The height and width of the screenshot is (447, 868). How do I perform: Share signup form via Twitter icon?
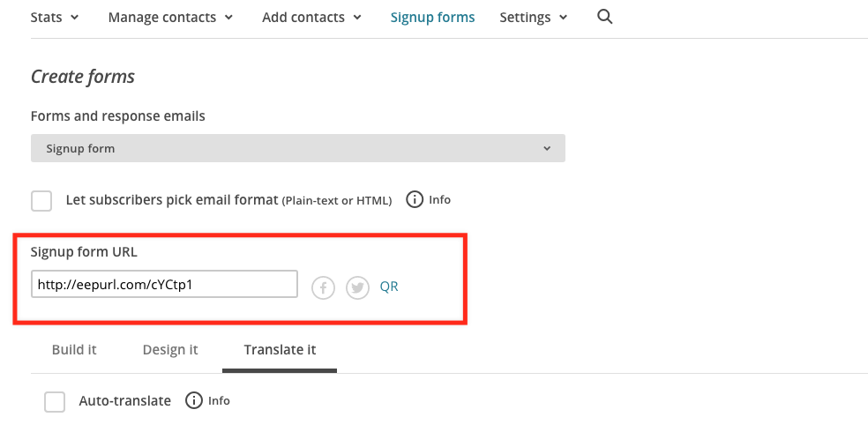[x=357, y=287]
